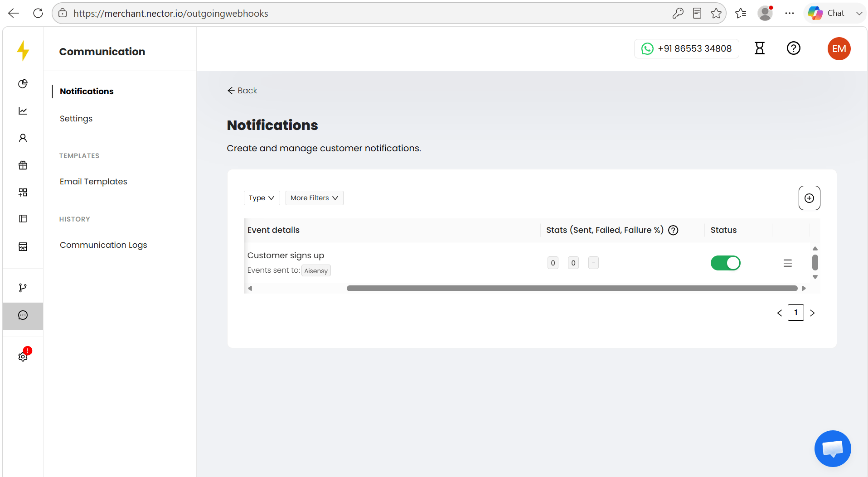The image size is (868, 477).
Task: Click the site info lock icon in address bar
Action: (63, 13)
